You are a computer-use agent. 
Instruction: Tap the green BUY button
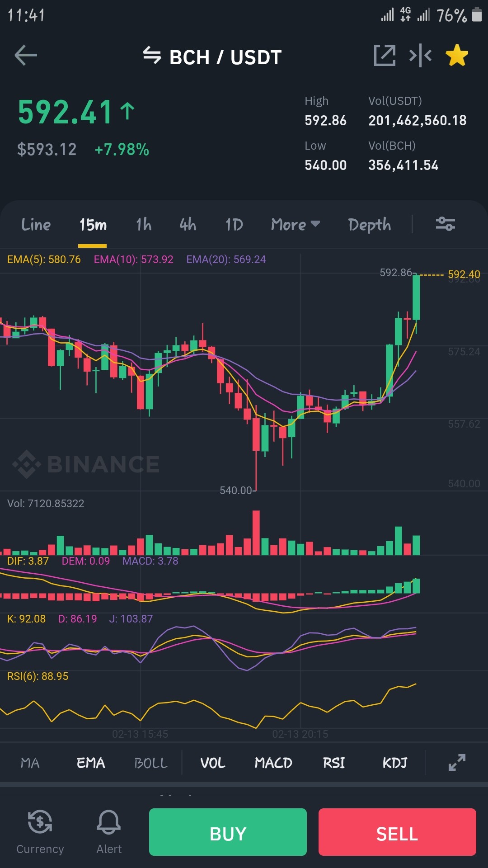point(228,832)
